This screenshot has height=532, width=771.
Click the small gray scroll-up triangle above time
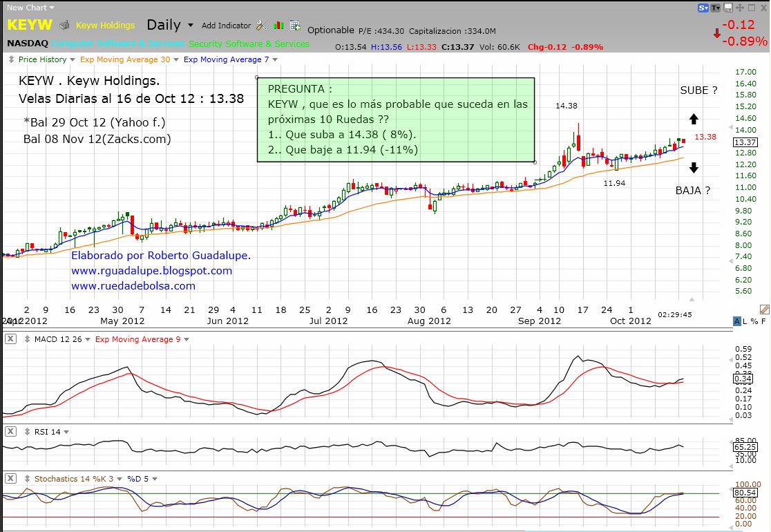click(x=692, y=299)
